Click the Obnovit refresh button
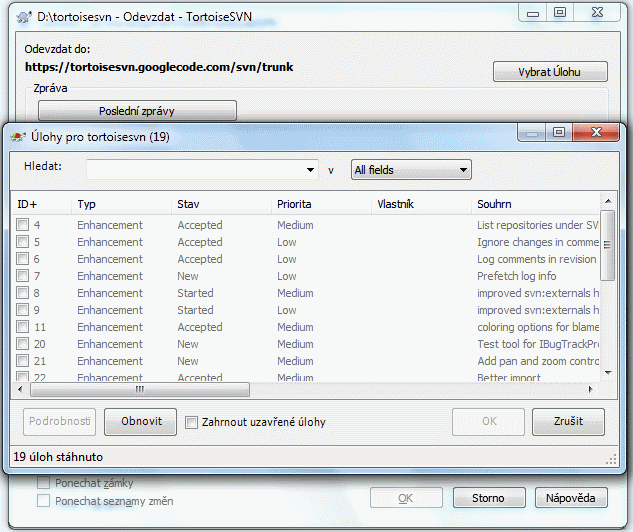The image size is (633, 532). [x=140, y=422]
